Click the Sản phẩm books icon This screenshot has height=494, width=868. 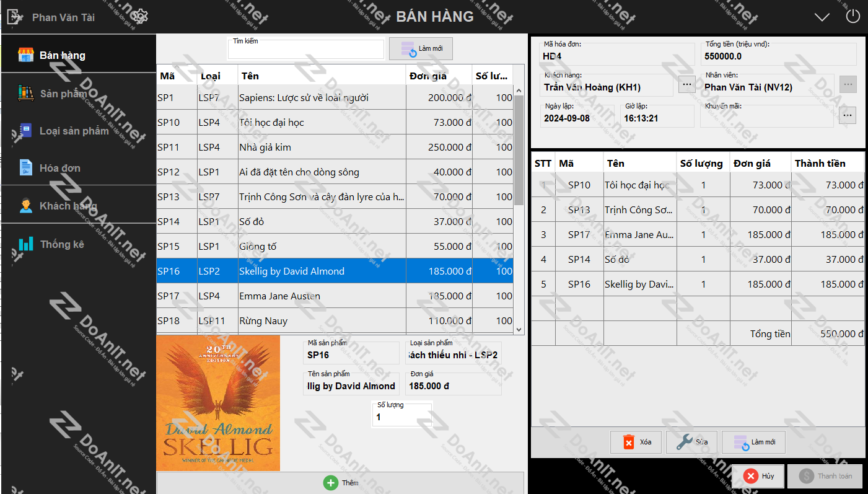point(25,94)
